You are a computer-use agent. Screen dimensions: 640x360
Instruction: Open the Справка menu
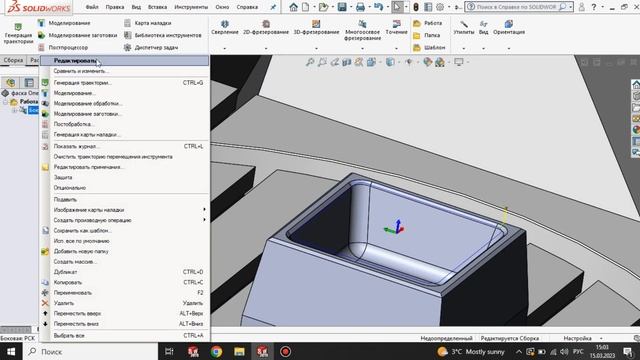tap(247, 7)
